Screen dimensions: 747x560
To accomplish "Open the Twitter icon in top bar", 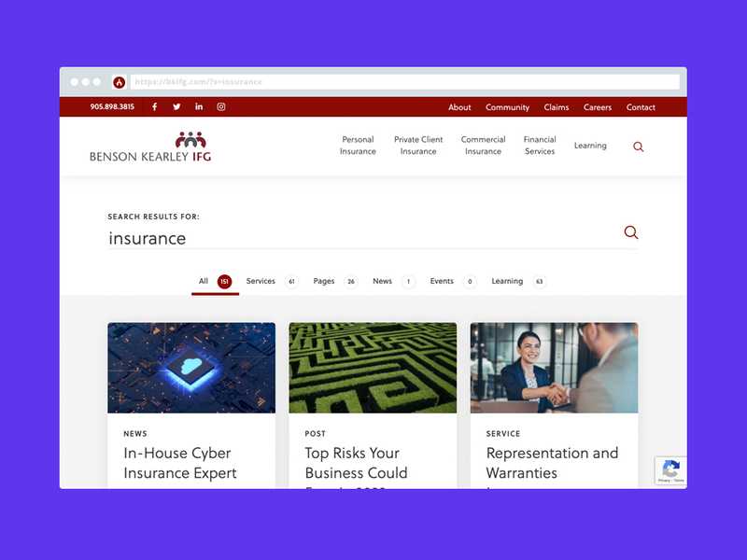I will [176, 106].
